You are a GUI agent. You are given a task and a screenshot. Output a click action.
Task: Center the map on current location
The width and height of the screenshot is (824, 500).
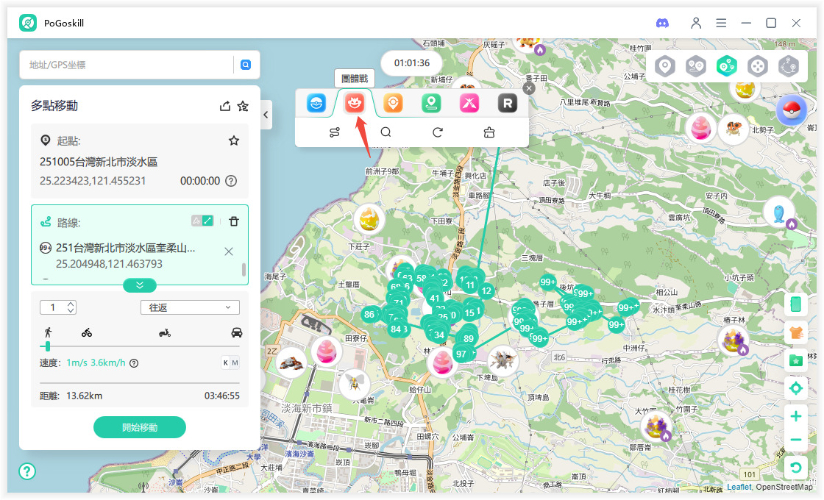click(x=796, y=388)
